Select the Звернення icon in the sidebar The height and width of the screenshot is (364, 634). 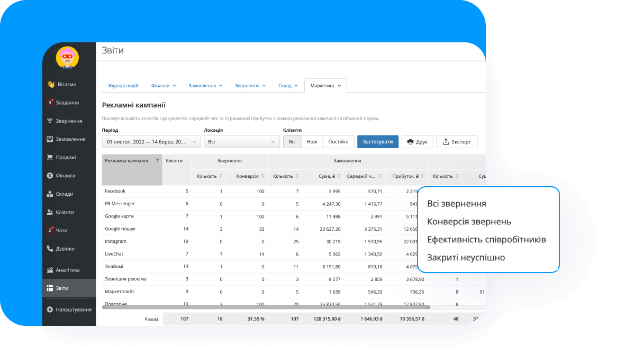(x=49, y=121)
